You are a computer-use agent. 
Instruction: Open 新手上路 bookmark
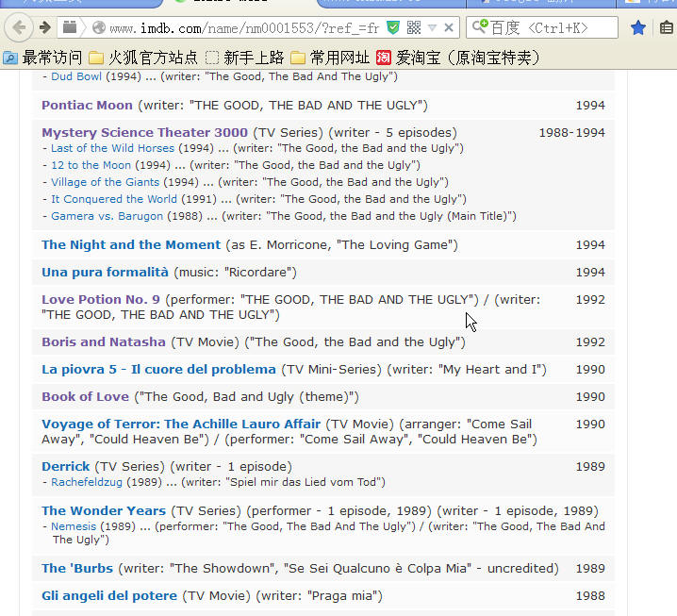[x=244, y=58]
